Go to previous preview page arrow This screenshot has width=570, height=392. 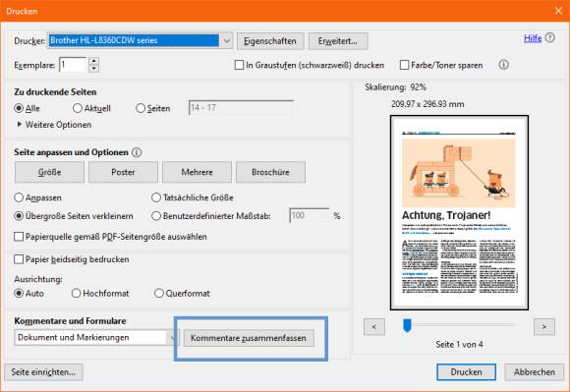tap(374, 326)
